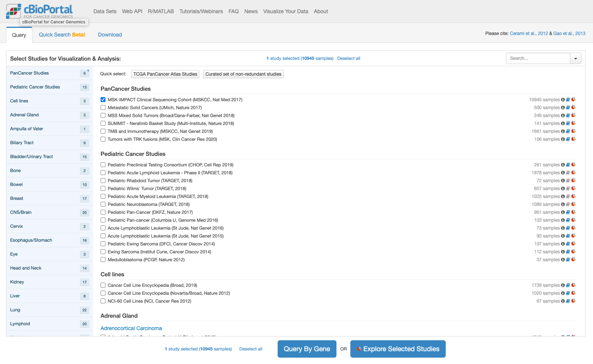Select Cancer Cell Line Encyclopedia (Broad, 2019) checkbox

pos(103,285)
